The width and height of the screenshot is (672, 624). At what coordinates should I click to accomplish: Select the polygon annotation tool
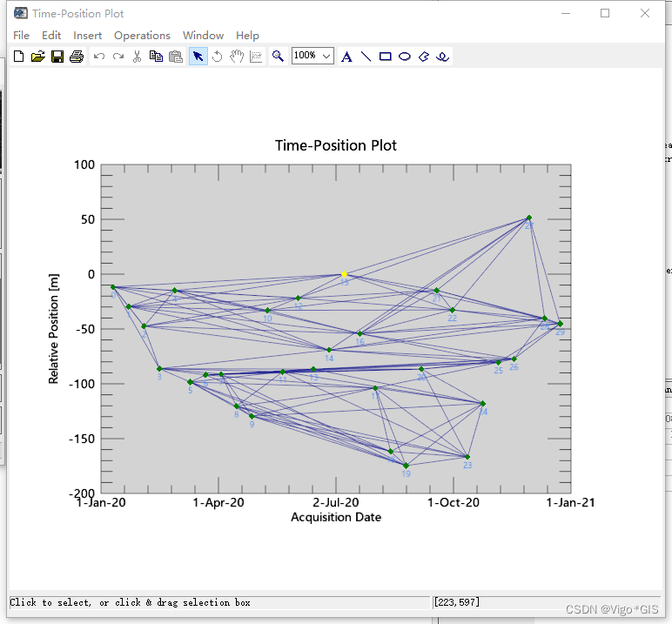[424, 57]
